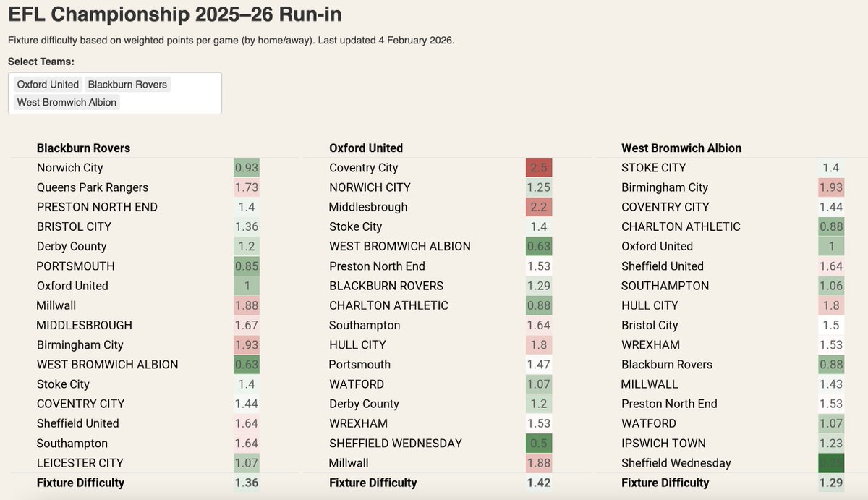This screenshot has height=500, width=868.
Task: Click BRISTOL CITY in the Blackburn Rovers column
Action: click(74, 226)
